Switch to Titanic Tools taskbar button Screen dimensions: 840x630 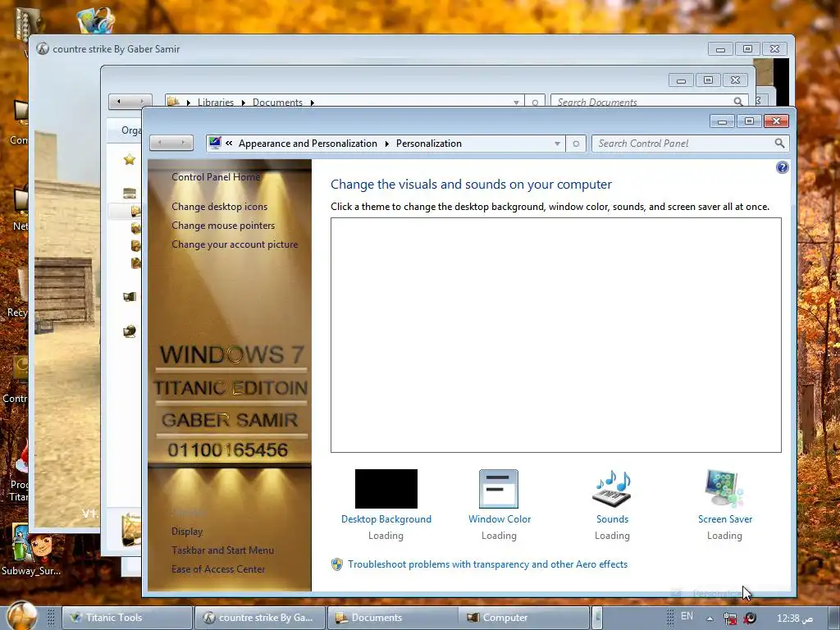click(x=127, y=618)
